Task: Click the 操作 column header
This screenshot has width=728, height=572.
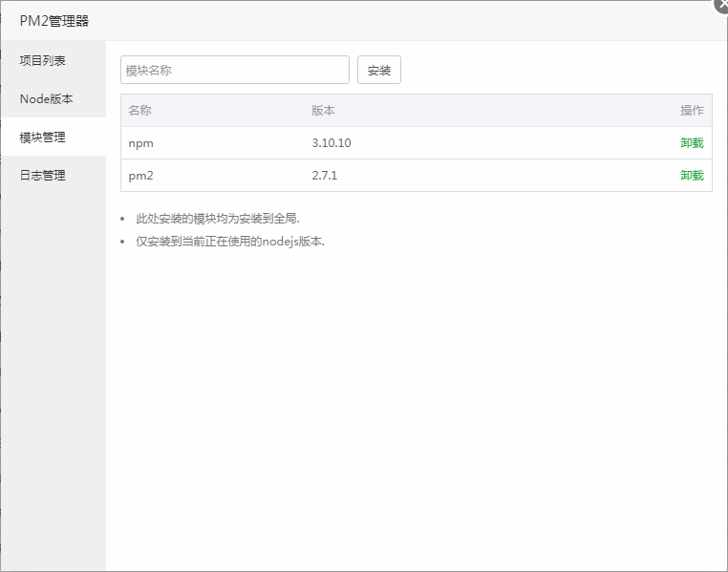Action: pyautogui.click(x=692, y=111)
